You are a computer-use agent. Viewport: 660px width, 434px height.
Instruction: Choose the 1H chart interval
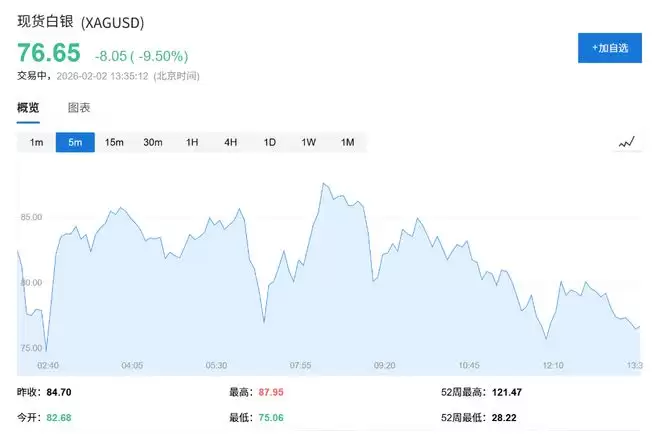192,142
